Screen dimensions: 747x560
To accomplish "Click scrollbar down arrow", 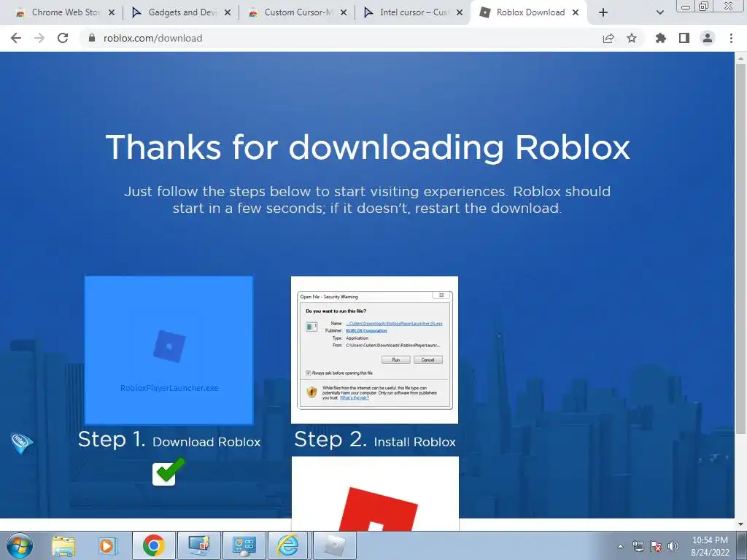I will tap(740, 524).
